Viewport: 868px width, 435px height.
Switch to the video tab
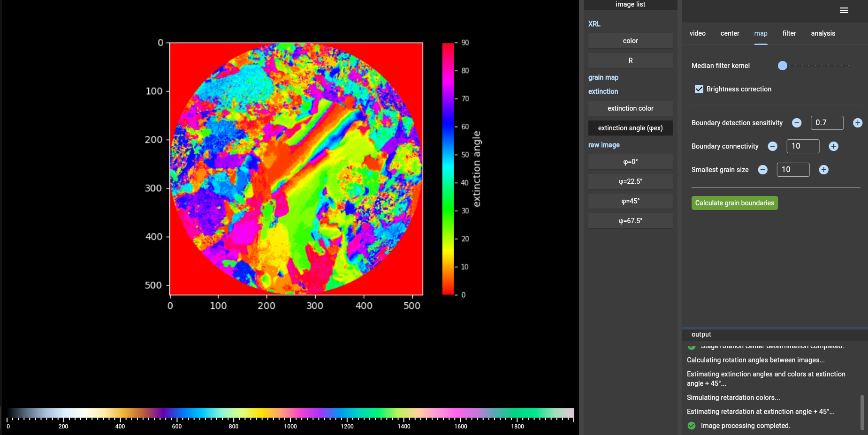(697, 33)
